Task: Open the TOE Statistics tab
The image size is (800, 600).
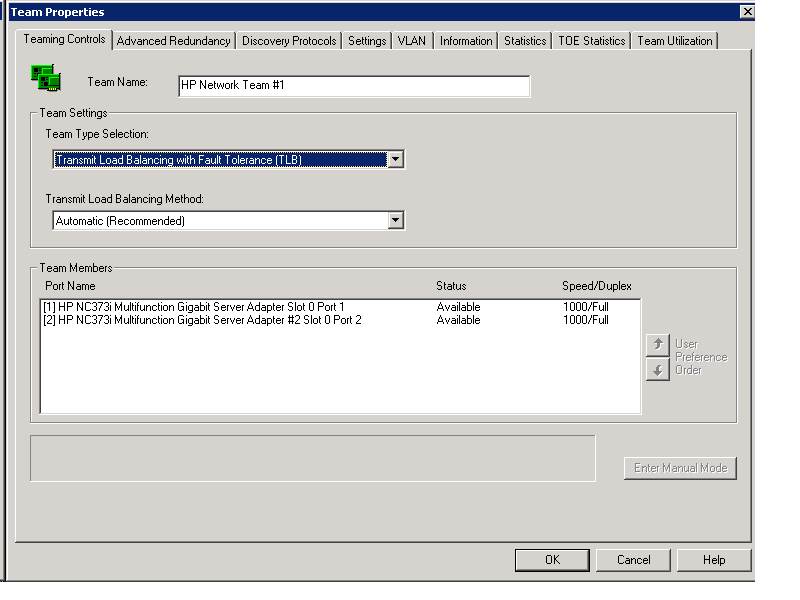Action: click(592, 41)
